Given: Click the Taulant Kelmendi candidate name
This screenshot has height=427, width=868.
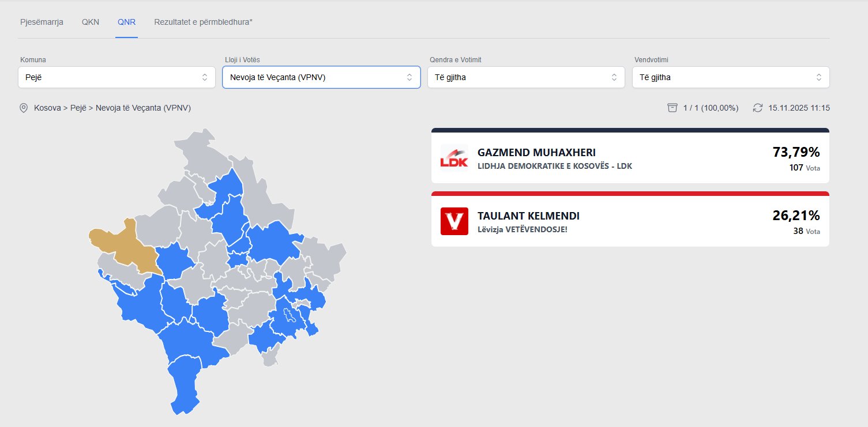Looking at the screenshot, I should (528, 216).
